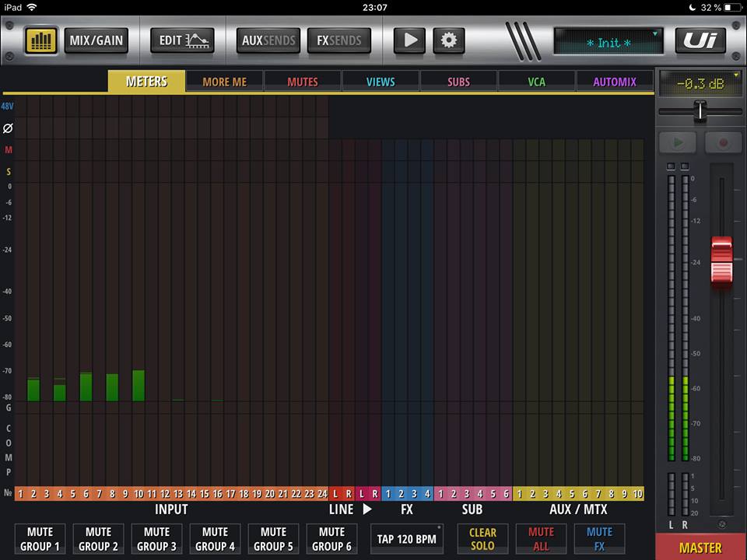Click the red master fader knob
Screen dimensions: 747x560
721,261
